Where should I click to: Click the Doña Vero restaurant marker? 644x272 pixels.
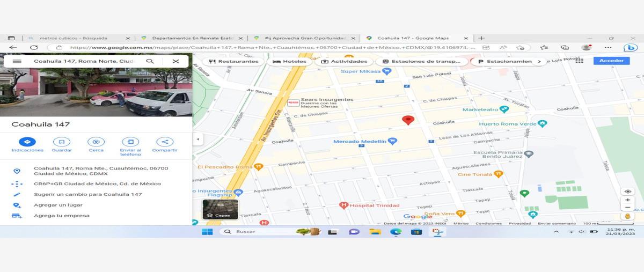click(x=460, y=214)
